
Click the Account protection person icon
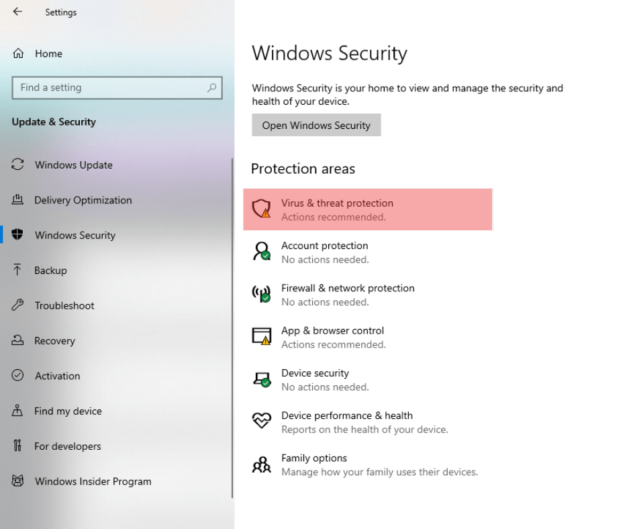click(261, 251)
